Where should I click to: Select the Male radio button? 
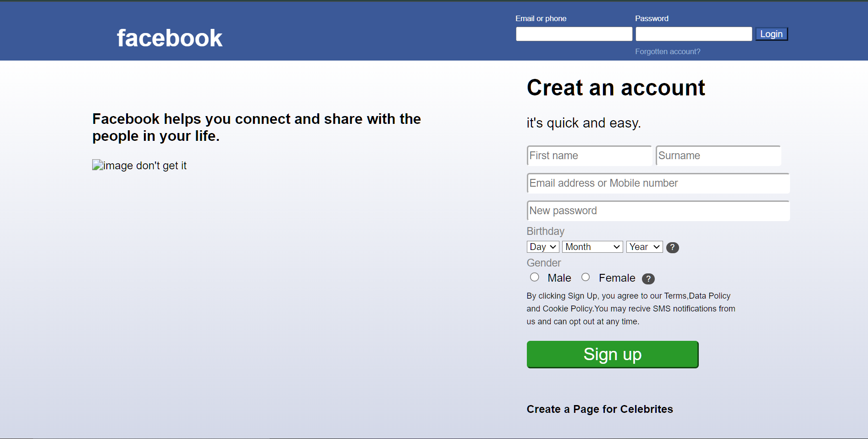tap(534, 277)
